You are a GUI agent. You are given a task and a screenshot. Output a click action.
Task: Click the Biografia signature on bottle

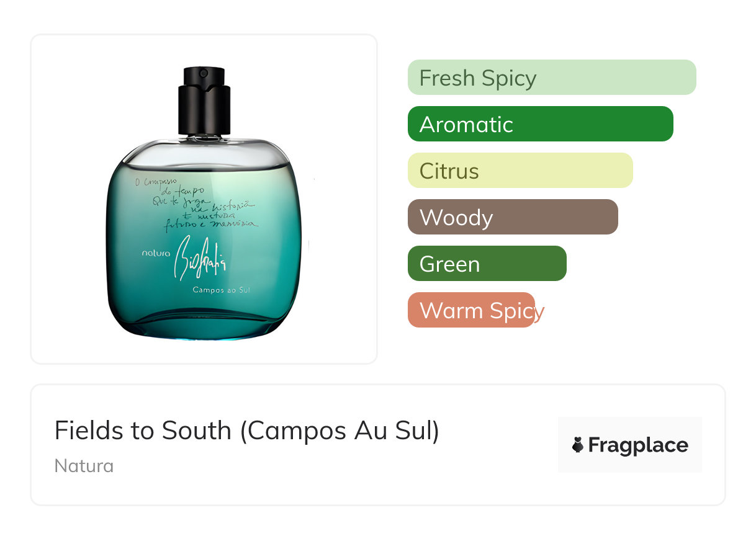coord(200,257)
